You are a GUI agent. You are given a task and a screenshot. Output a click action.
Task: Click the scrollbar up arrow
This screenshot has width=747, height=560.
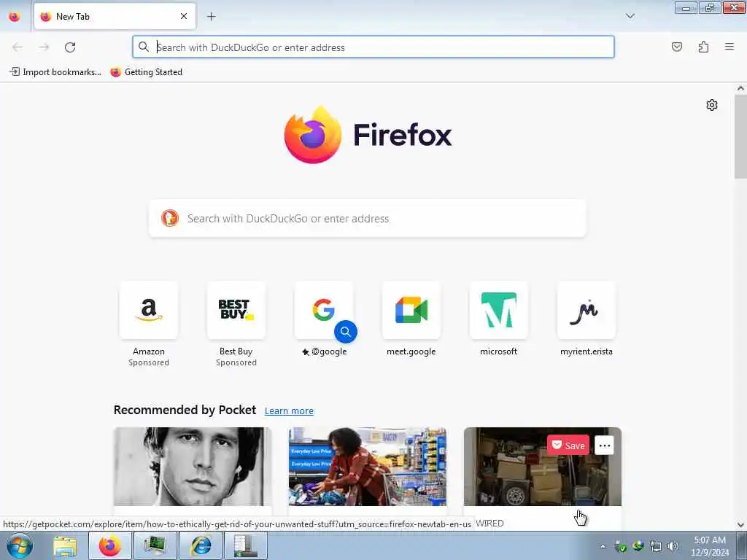tap(740, 88)
